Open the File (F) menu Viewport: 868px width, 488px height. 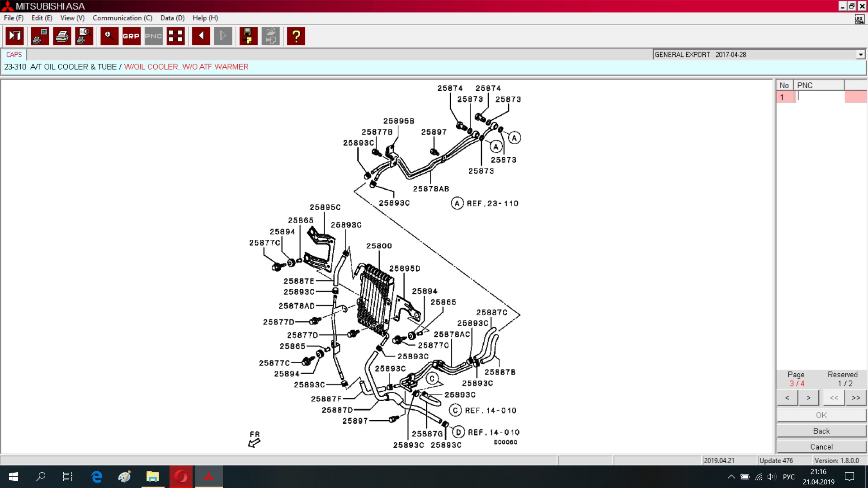[14, 18]
